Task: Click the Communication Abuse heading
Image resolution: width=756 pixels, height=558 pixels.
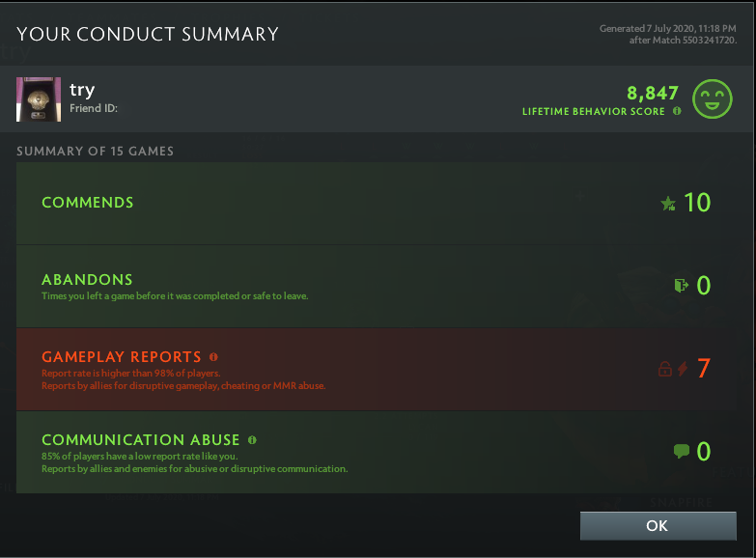Action: [141, 440]
